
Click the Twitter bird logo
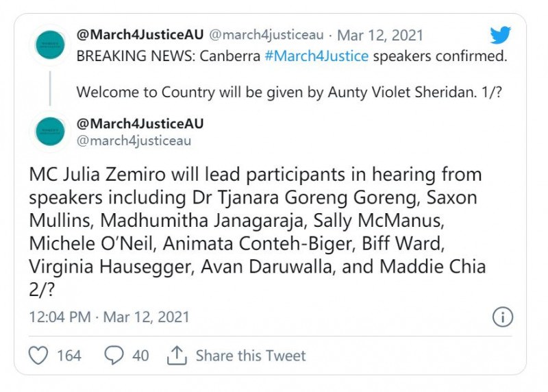click(x=500, y=35)
